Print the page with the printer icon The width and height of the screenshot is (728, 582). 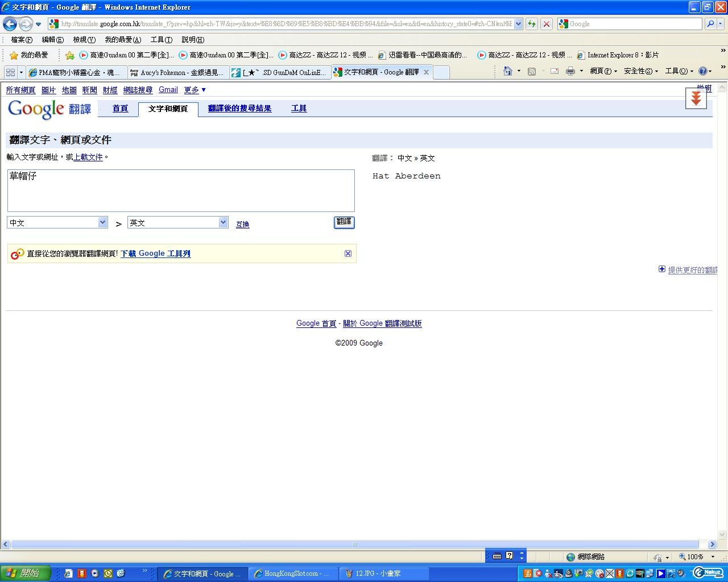[570, 71]
